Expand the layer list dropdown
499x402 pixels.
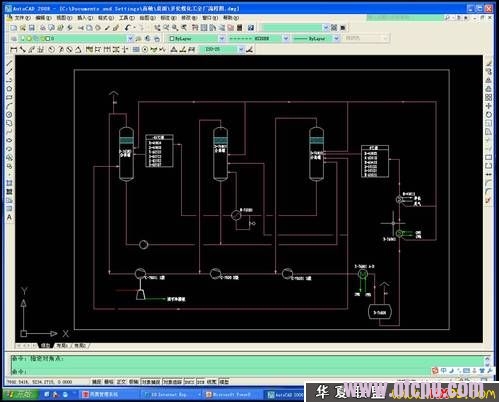pos(130,39)
